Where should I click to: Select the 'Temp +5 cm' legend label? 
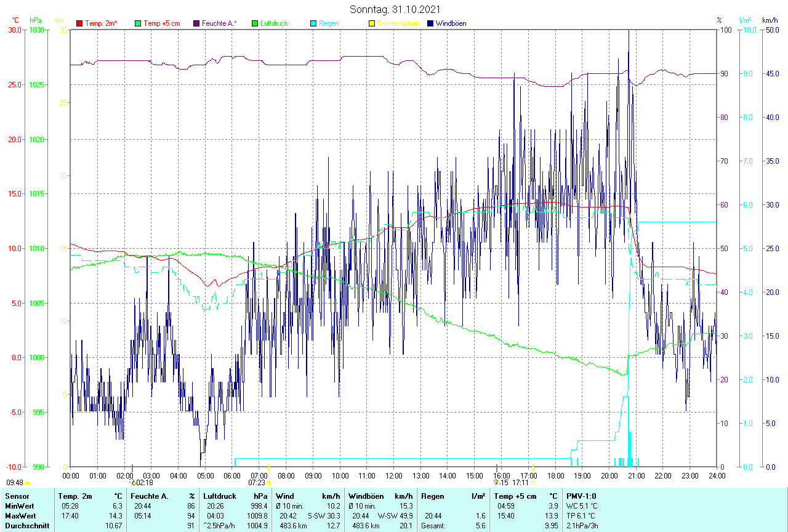162,23
